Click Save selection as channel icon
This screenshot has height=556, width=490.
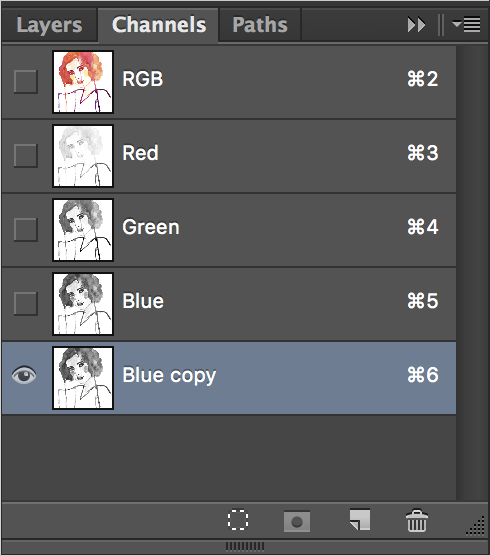[297, 521]
